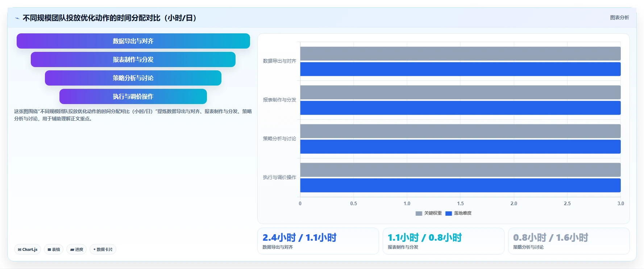This screenshot has height=269, width=644.
Task: Click the blue 落地难度 legend color box
Action: coord(449,214)
